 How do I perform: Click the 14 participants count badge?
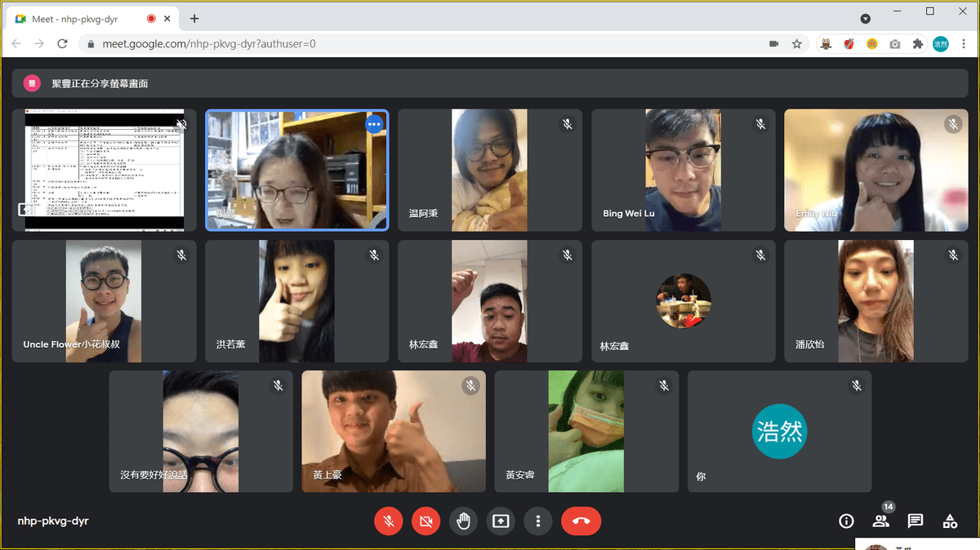pyautogui.click(x=889, y=507)
